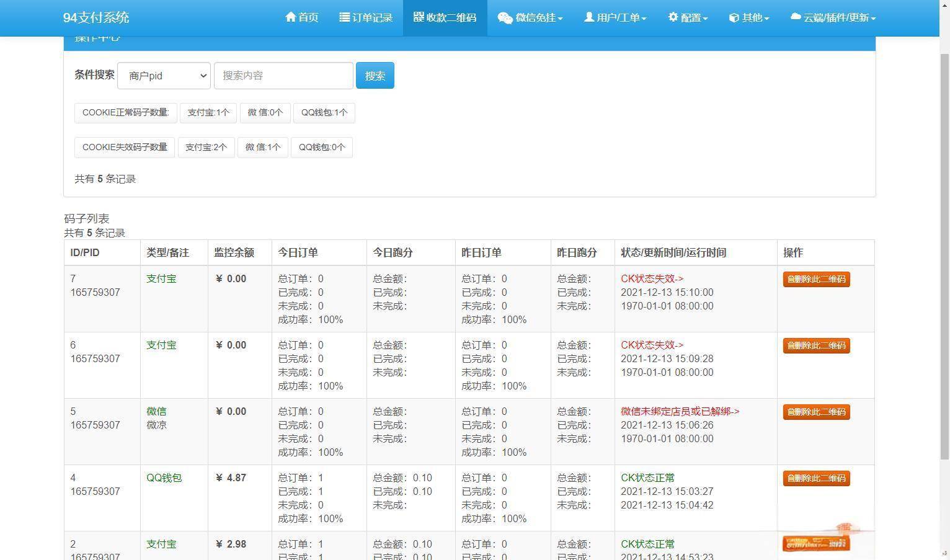
Task: Click the ¥ 4.87 balance value
Action: pos(231,478)
